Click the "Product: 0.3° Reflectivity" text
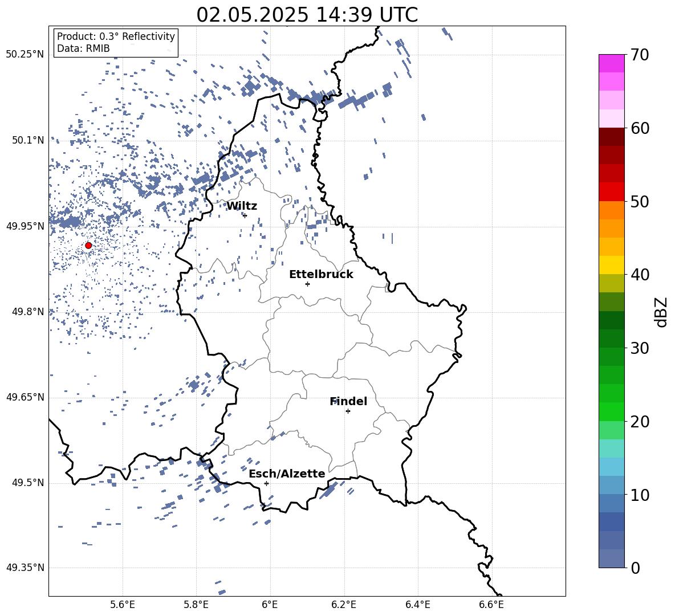Image resolution: width=675 pixels, height=616 pixels. [x=116, y=36]
